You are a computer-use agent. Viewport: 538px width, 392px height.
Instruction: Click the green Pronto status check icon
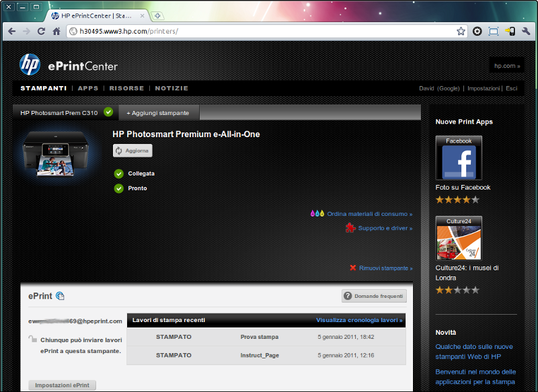click(x=119, y=189)
